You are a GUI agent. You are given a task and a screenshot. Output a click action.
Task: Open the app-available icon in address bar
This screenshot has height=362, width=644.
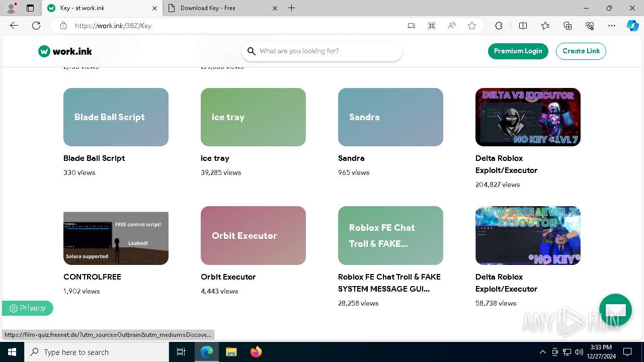tap(412, 26)
